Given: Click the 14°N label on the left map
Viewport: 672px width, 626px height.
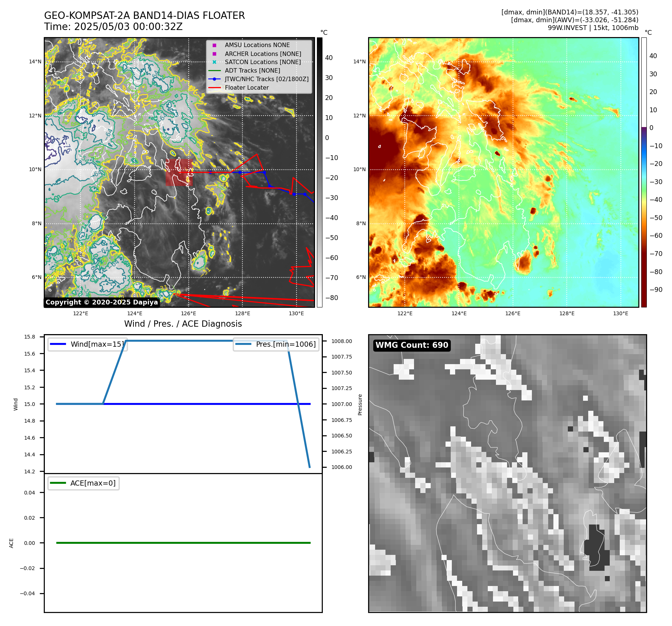Looking at the screenshot, I should [x=35, y=61].
